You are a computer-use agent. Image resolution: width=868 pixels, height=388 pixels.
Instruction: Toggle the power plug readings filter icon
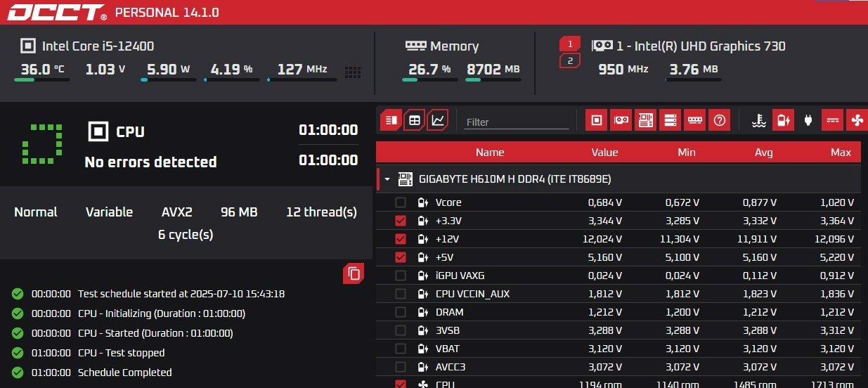point(808,120)
